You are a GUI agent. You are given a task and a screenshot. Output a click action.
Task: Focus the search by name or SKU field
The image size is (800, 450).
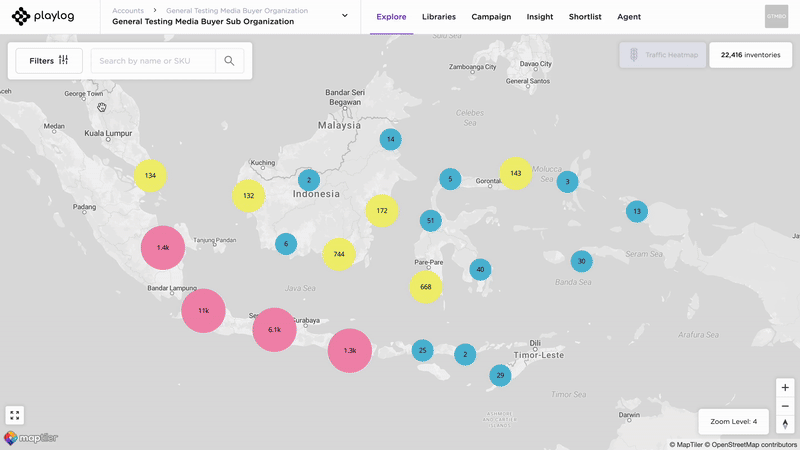coord(152,61)
